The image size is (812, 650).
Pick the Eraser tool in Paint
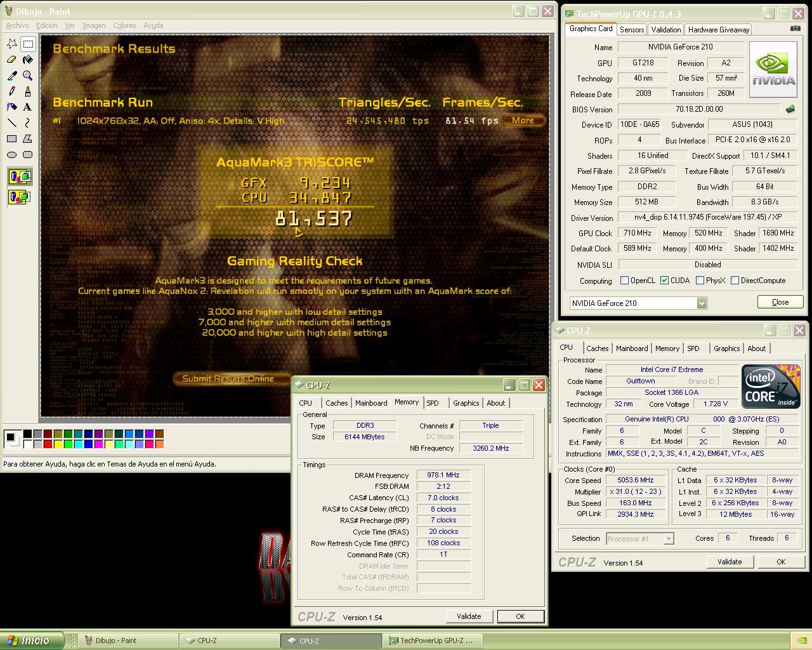click(x=12, y=60)
